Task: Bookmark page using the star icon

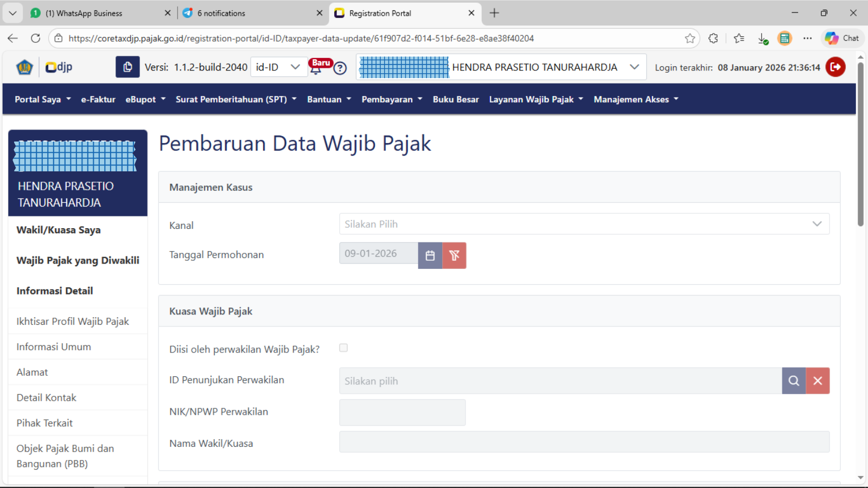Action: click(690, 38)
